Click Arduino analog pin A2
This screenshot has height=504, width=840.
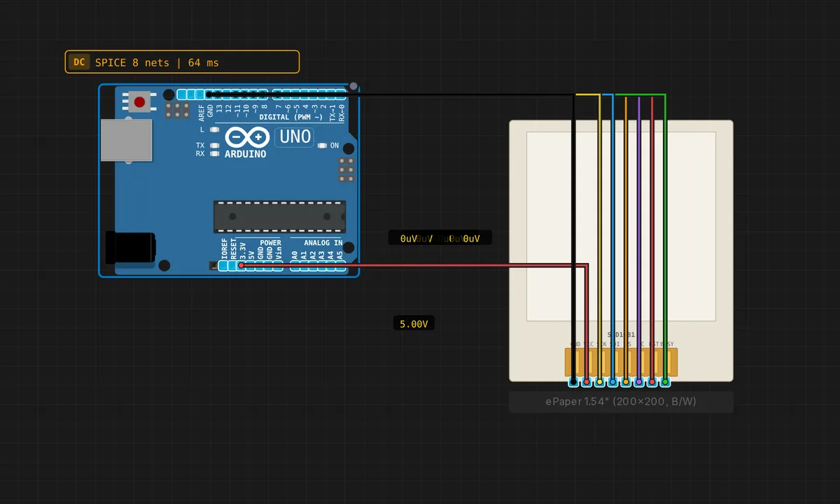(x=313, y=266)
